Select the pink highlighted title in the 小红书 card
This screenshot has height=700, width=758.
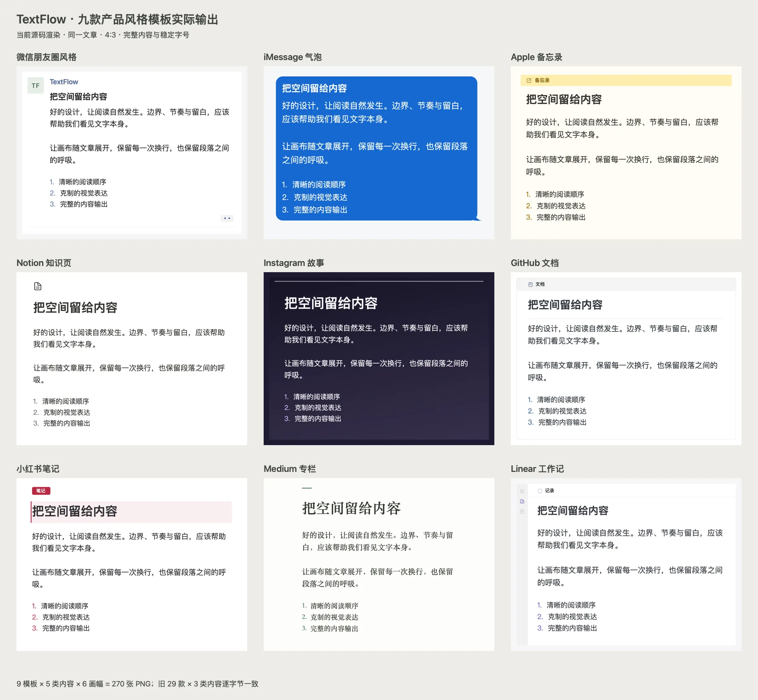pyautogui.click(x=131, y=512)
